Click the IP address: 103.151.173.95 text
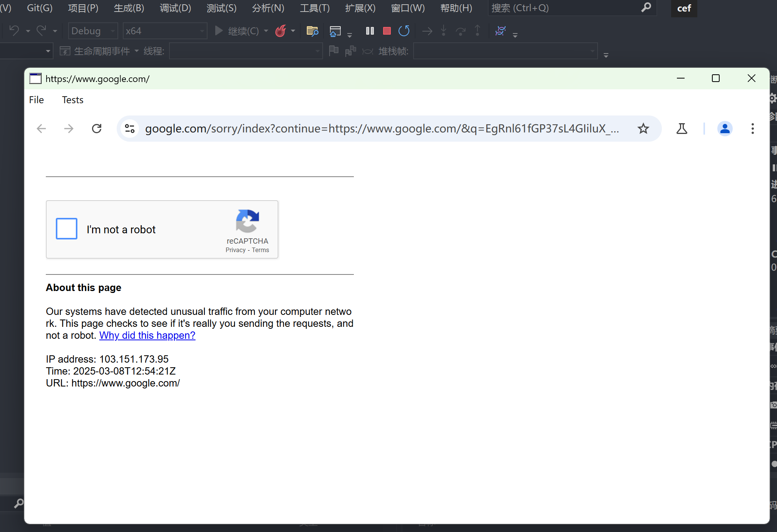 (107, 359)
